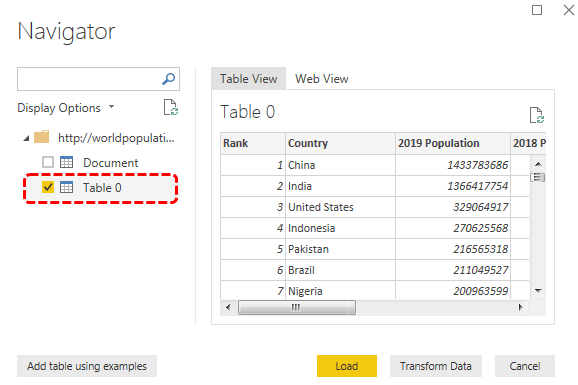Click the vertical scrollbar down arrow
The height and width of the screenshot is (385, 578).
(x=538, y=291)
